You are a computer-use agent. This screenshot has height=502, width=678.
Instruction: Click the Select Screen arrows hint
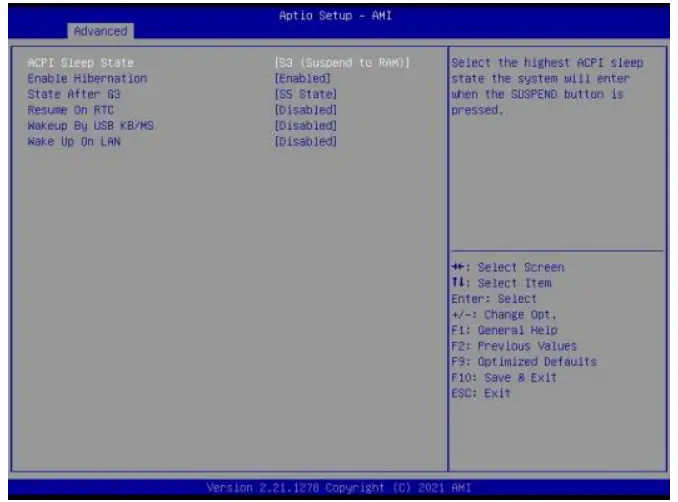tap(508, 267)
